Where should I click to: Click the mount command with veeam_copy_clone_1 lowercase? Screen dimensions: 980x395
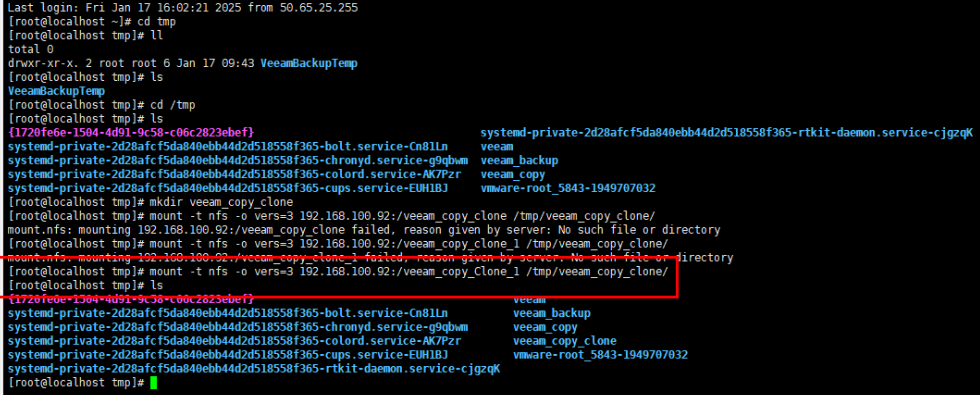(x=338, y=244)
